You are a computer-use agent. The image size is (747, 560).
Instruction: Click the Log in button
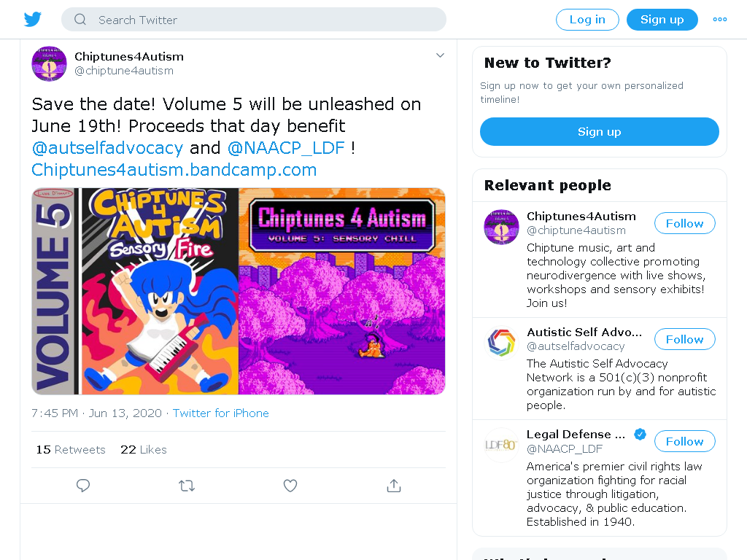[587, 20]
